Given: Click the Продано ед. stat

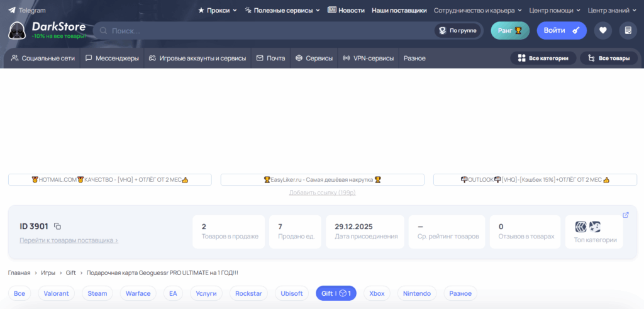Looking at the screenshot, I should (296, 232).
